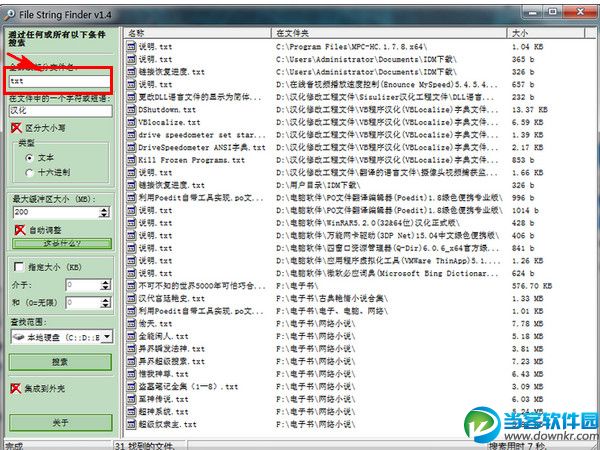Click the 介于 size input field
This screenshot has width=600, height=450.
coord(83,285)
